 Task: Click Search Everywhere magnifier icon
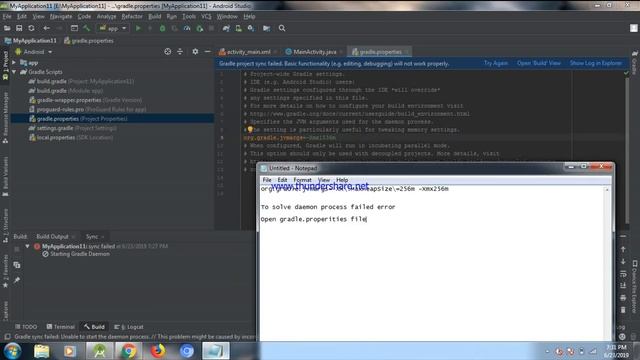[x=282, y=28]
